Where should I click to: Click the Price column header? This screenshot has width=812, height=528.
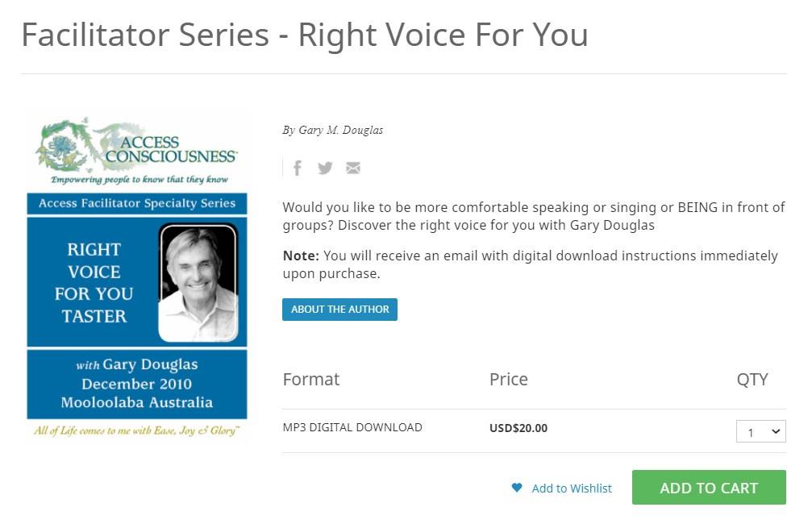click(x=509, y=379)
